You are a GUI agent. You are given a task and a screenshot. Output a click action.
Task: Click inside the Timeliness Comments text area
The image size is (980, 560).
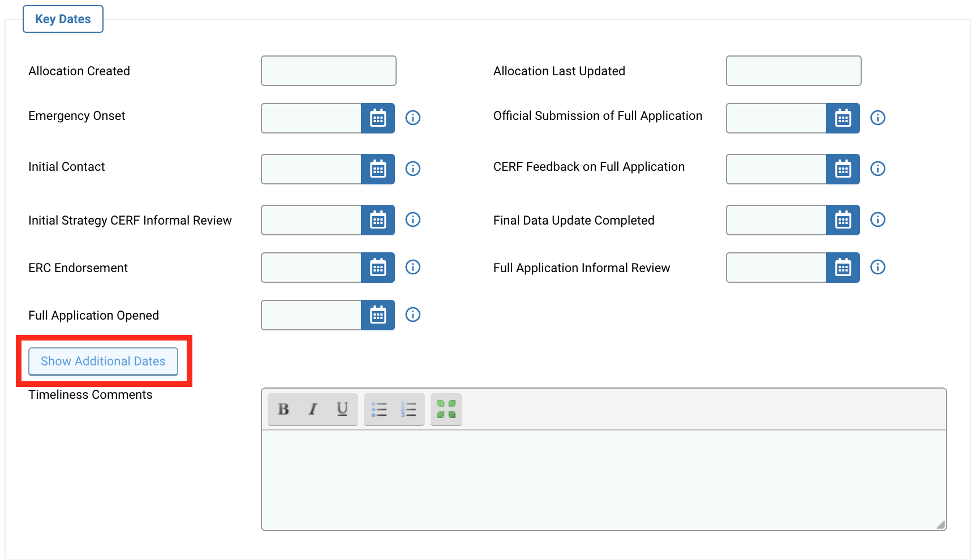[x=604, y=480]
